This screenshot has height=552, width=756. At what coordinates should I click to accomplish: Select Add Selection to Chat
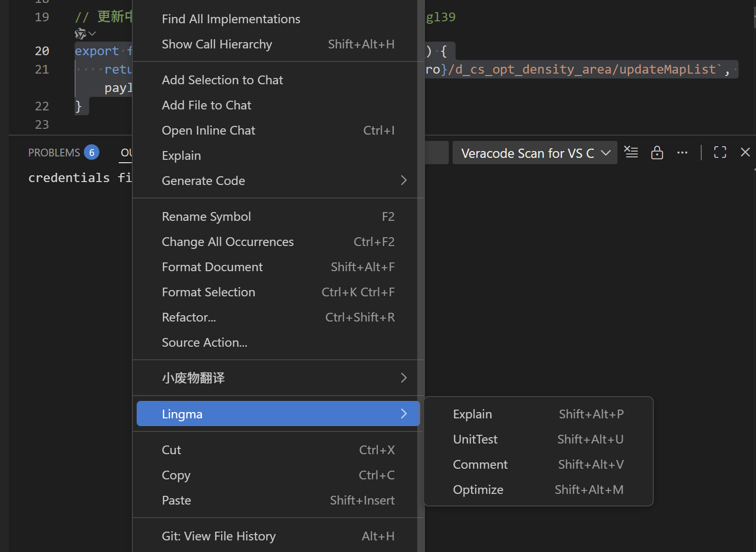coord(278,80)
